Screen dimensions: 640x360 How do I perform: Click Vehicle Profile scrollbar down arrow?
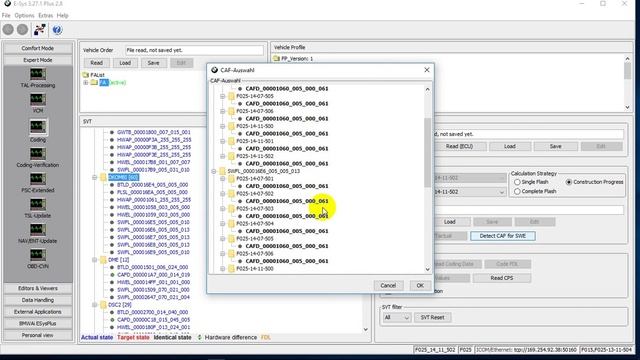click(627, 107)
